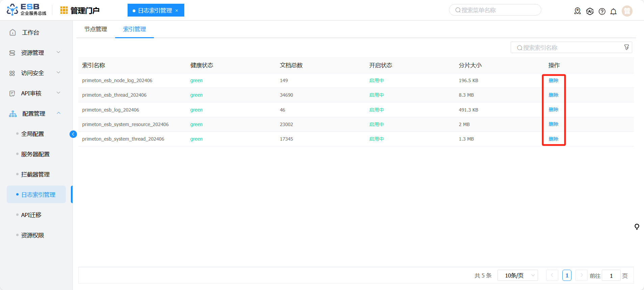Click the page 1 pagination button
644x290 pixels.
click(567, 275)
